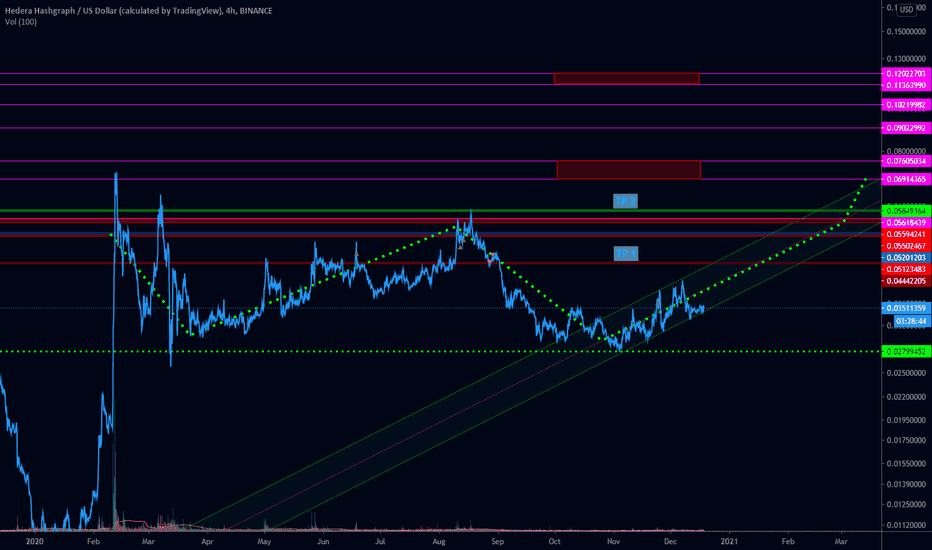
Task: Click the 0.04442205 price label
Action: click(906, 281)
